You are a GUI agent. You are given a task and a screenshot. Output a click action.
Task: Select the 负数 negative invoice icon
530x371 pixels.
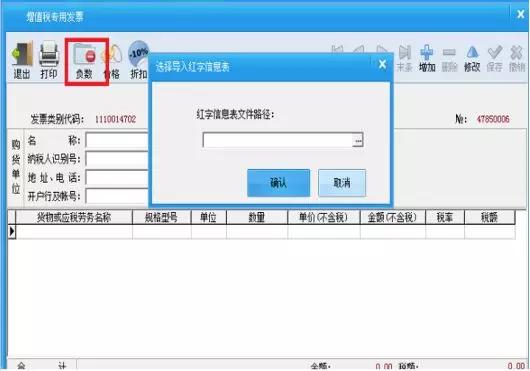pos(85,61)
